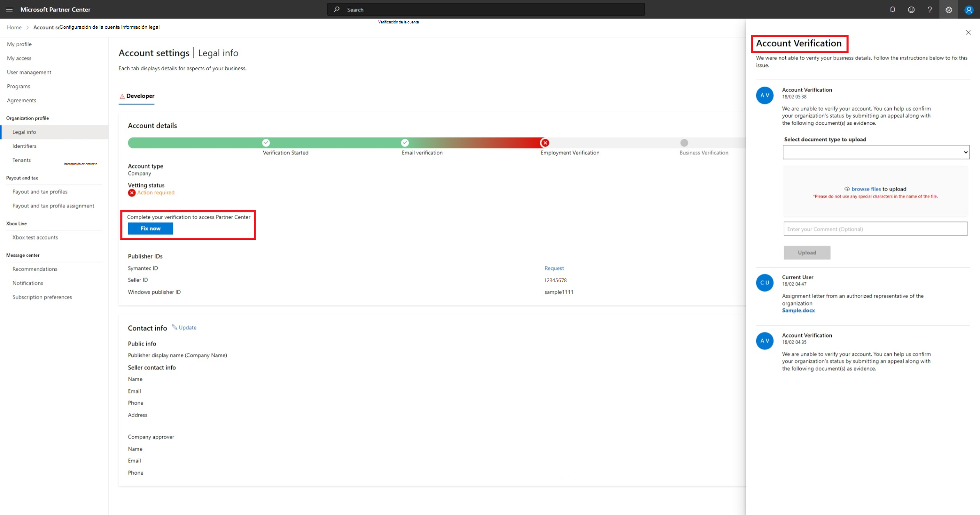980x515 pixels.
Task: Click the bottom AV avatar from 04:35
Action: click(x=765, y=341)
